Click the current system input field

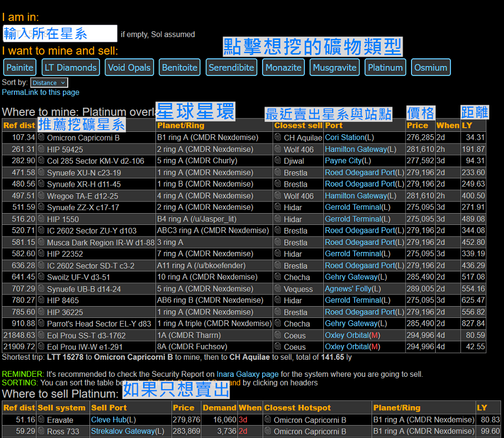60,34
